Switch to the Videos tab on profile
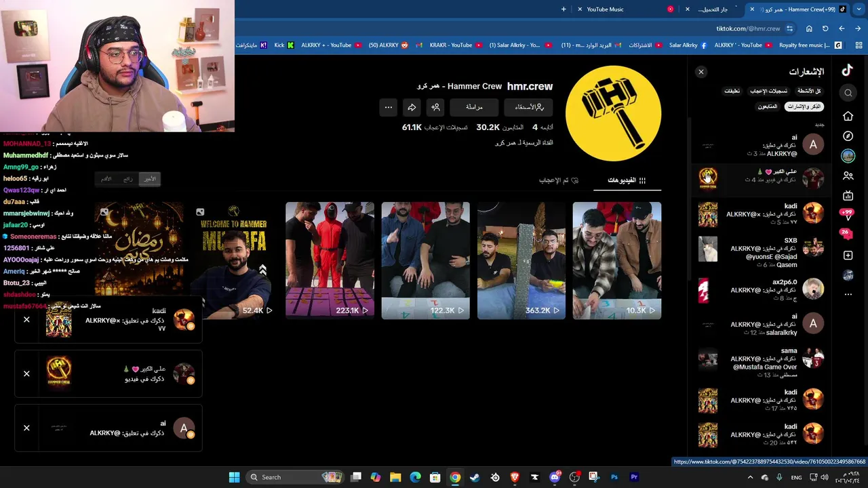 (627, 180)
